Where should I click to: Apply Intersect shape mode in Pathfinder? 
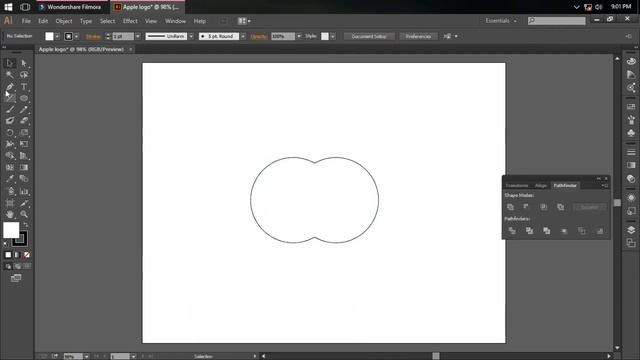click(543, 207)
